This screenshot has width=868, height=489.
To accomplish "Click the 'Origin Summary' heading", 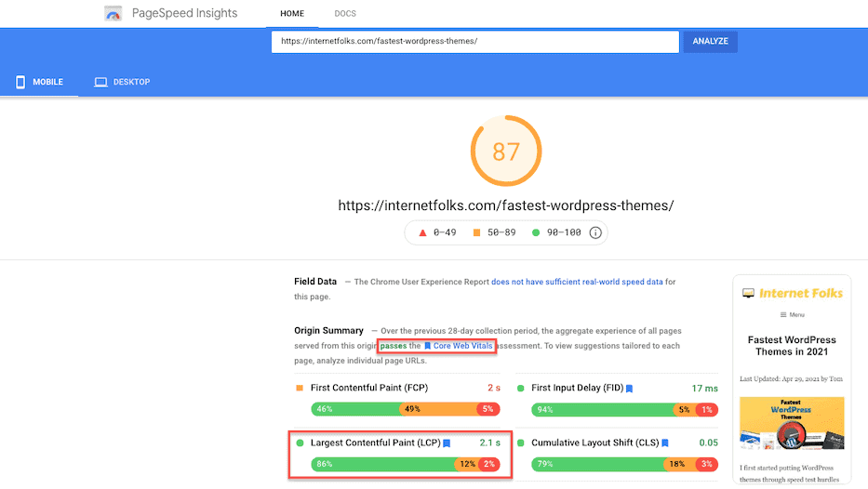I will [x=328, y=330].
